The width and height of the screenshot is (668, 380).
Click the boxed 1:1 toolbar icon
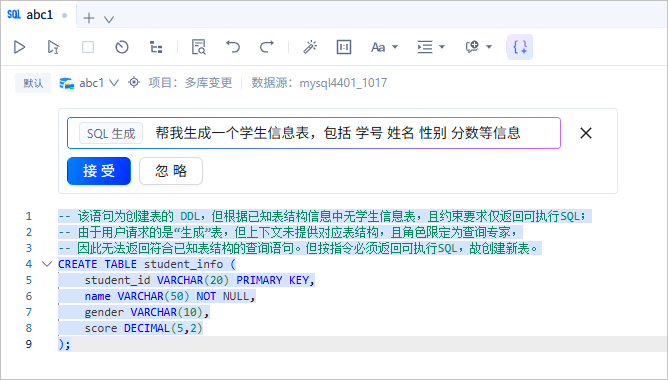point(344,47)
